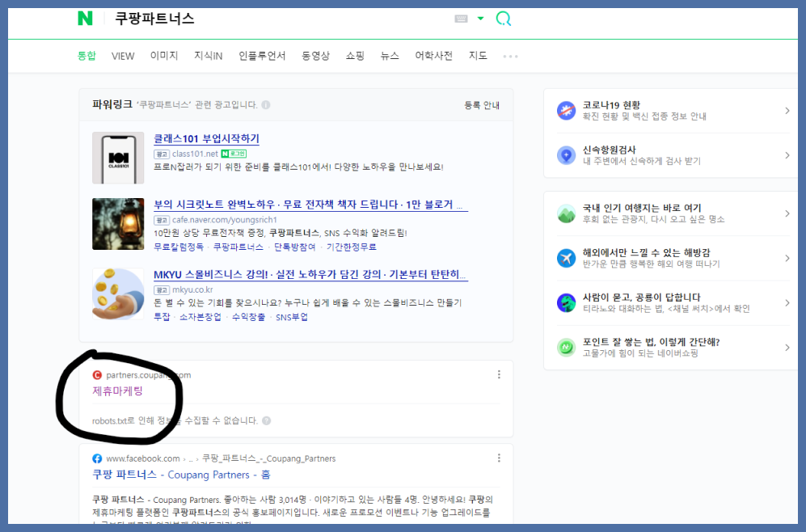Go to the 인플루언서 tab
Screen dimensions: 806x532
pos(262,56)
